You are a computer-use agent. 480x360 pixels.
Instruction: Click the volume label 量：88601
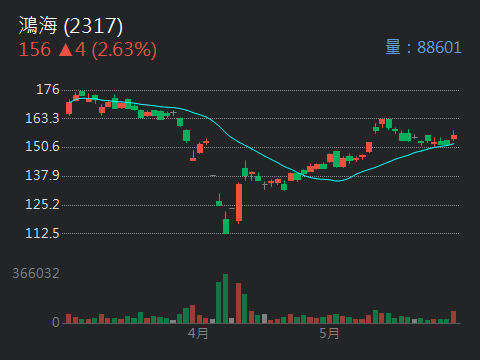(423, 47)
